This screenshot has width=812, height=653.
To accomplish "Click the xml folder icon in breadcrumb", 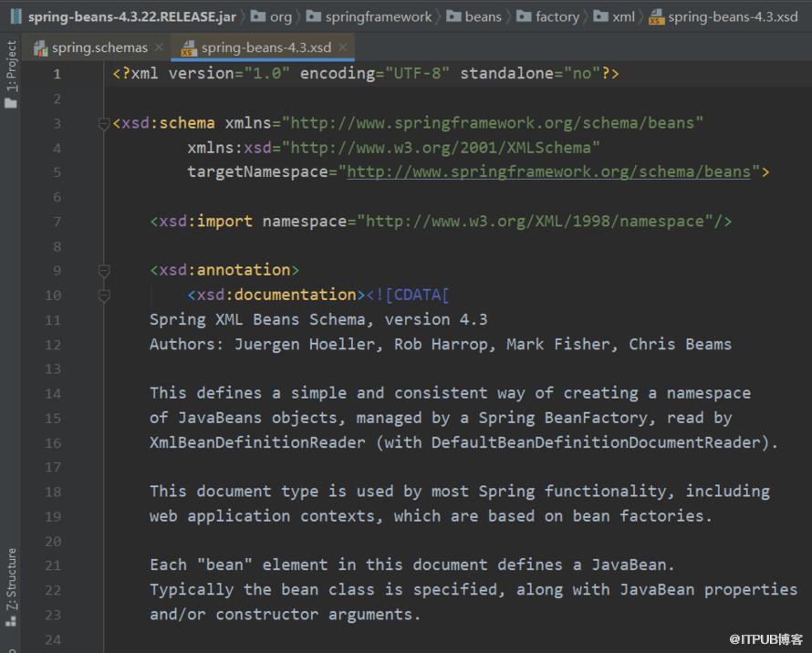I will [x=600, y=16].
